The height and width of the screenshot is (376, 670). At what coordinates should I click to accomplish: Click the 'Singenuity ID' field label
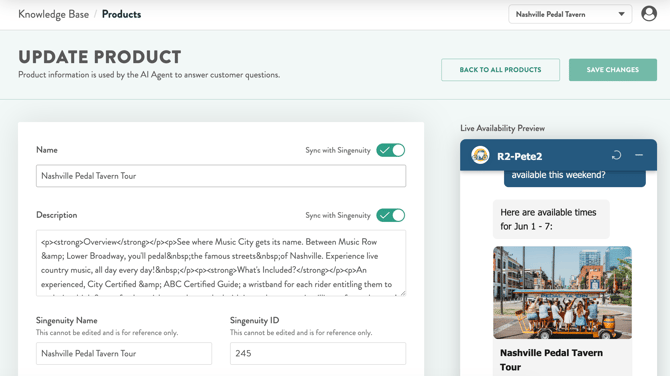(254, 320)
